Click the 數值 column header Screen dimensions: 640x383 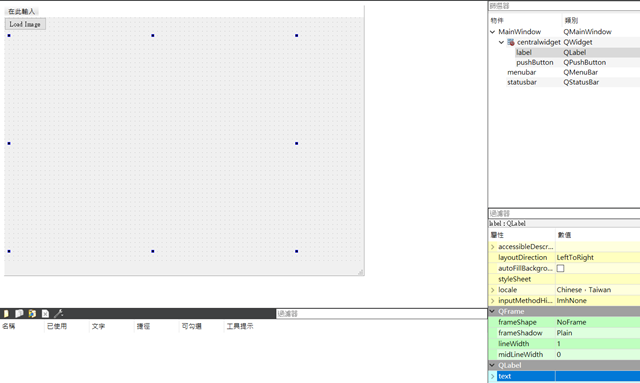click(x=564, y=235)
